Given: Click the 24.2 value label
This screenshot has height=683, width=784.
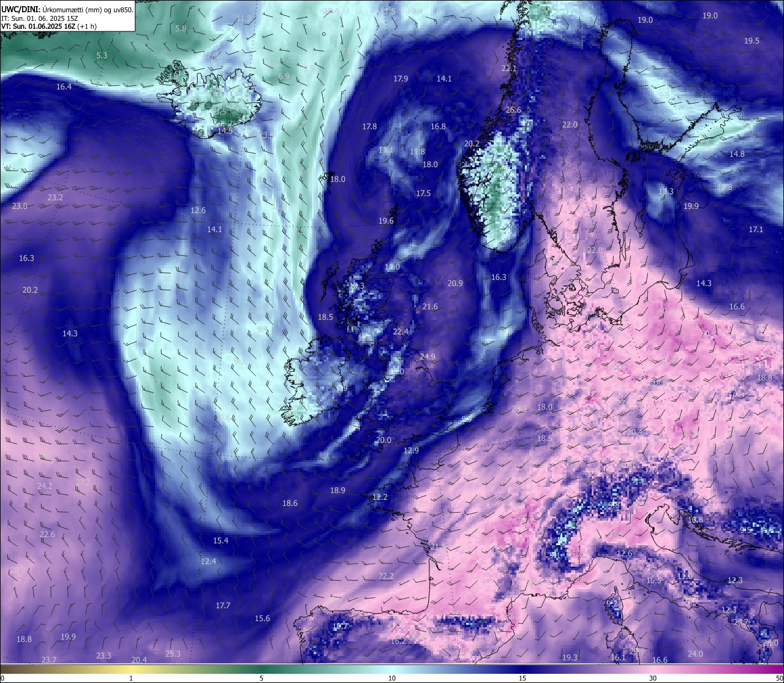Looking at the screenshot, I should [x=45, y=486].
